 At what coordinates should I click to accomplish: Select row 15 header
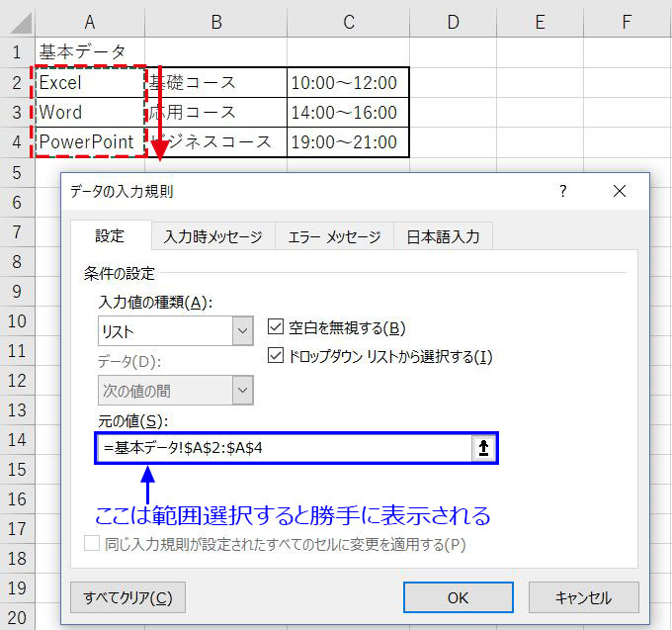[17, 469]
